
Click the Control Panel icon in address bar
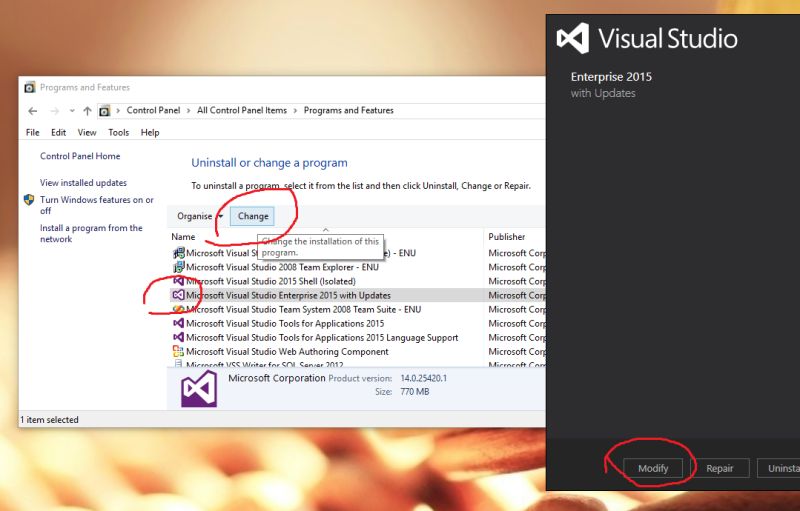[x=104, y=111]
